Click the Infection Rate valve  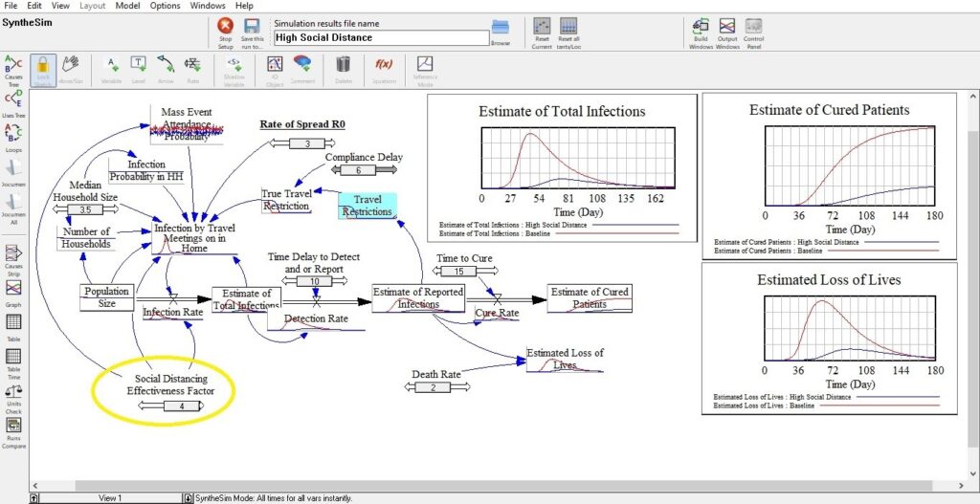click(x=173, y=299)
